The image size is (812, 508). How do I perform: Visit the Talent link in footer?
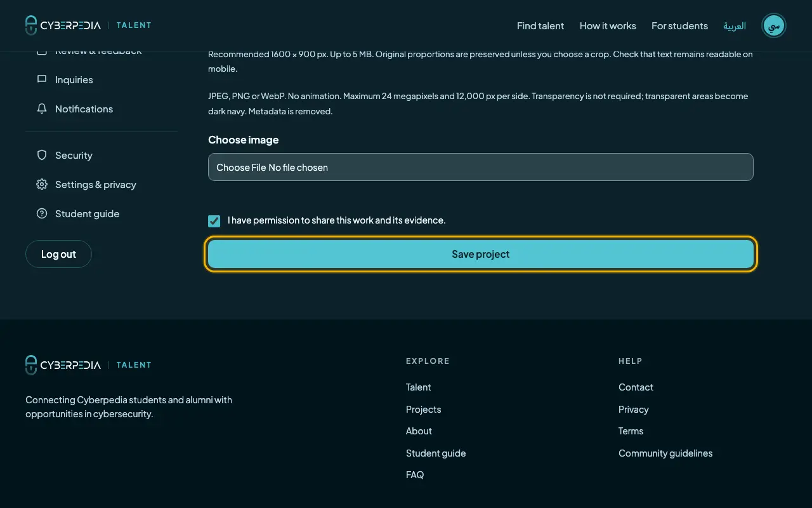click(x=418, y=387)
